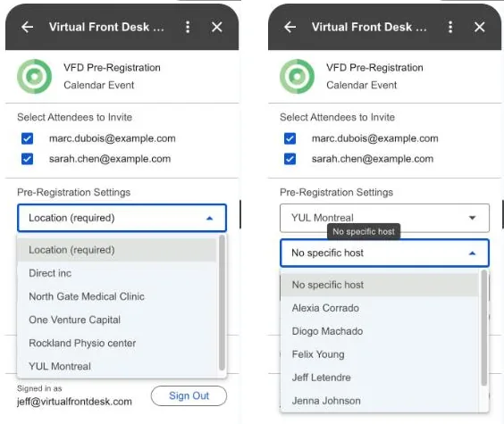Select Jeff Letendre as host
504x424 pixels.
380,378
